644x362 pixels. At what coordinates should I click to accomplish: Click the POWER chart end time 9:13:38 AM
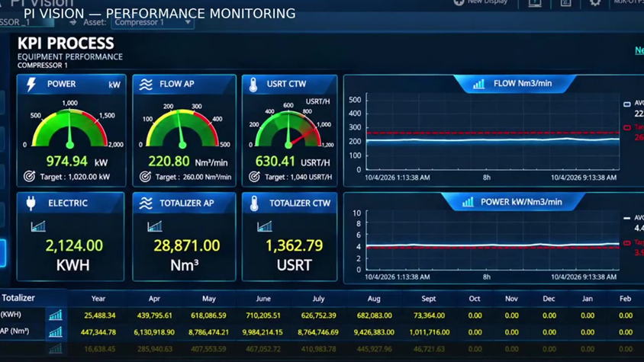point(584,277)
